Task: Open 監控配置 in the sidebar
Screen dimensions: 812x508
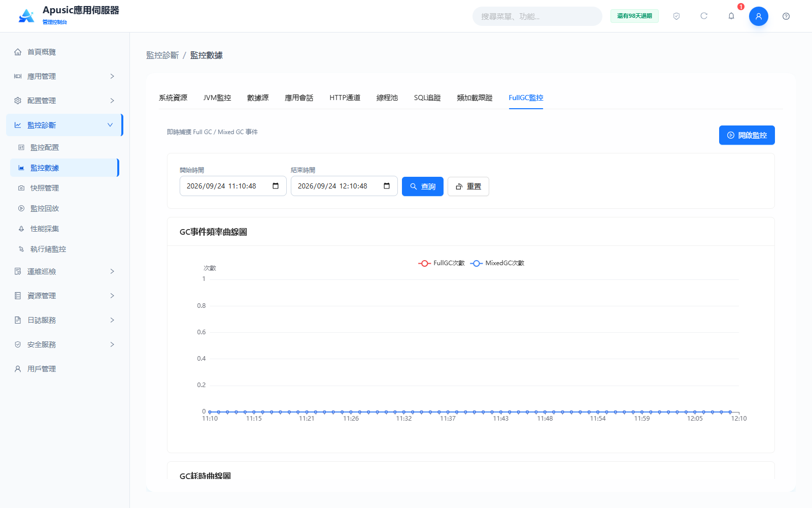Action: tap(65, 147)
